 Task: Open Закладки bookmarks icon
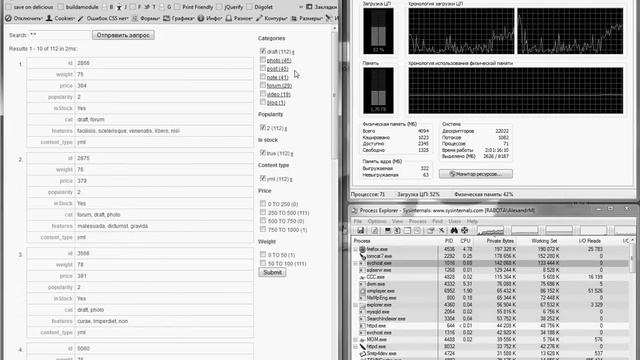tap(309, 7)
